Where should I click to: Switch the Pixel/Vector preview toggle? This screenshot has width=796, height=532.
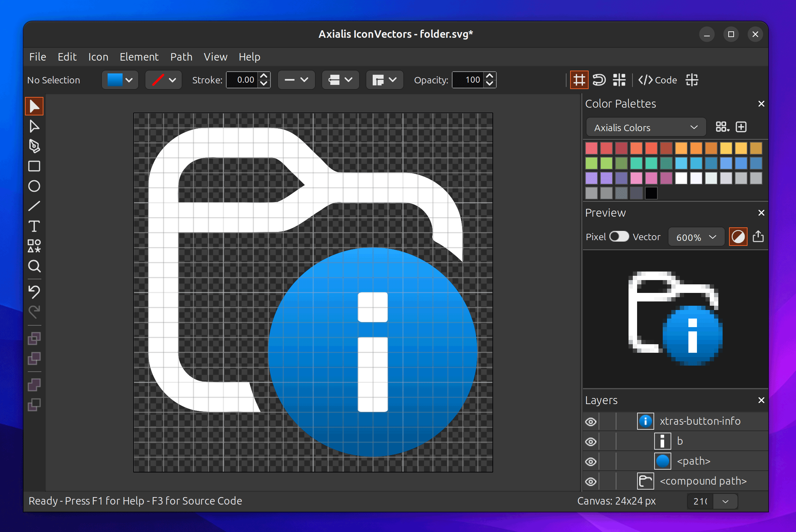619,237
